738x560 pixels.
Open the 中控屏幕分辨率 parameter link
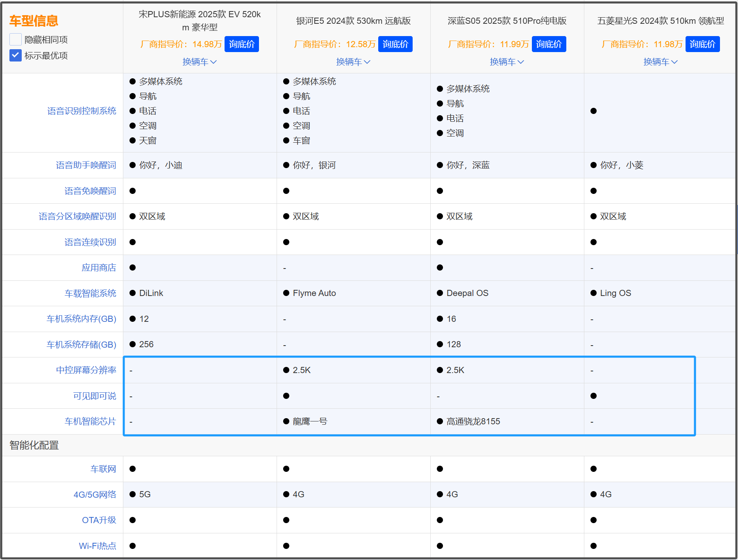[x=86, y=370]
